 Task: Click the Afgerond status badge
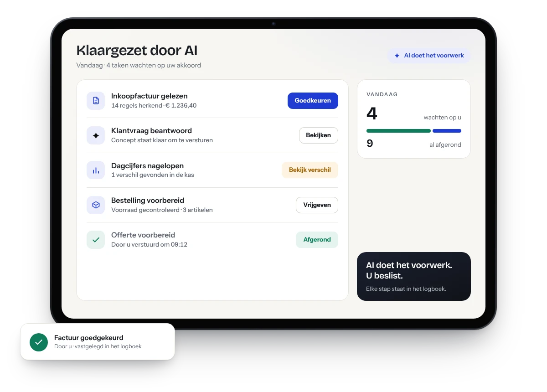pyautogui.click(x=317, y=240)
